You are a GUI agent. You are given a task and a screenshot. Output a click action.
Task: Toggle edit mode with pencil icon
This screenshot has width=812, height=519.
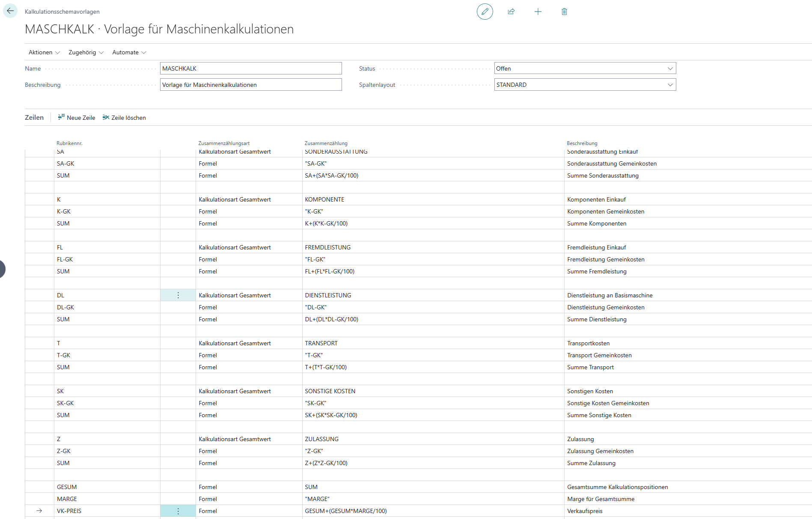pyautogui.click(x=485, y=12)
